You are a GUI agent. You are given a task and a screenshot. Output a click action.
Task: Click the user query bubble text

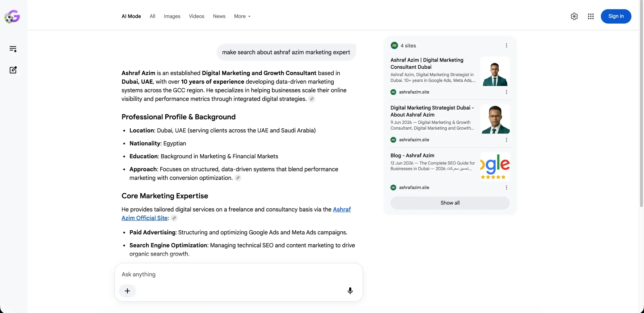click(x=286, y=52)
